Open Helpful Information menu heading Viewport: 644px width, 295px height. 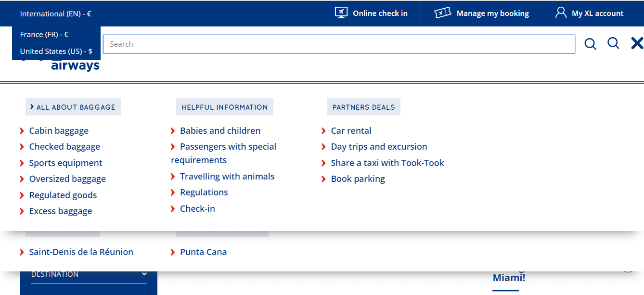coord(224,107)
